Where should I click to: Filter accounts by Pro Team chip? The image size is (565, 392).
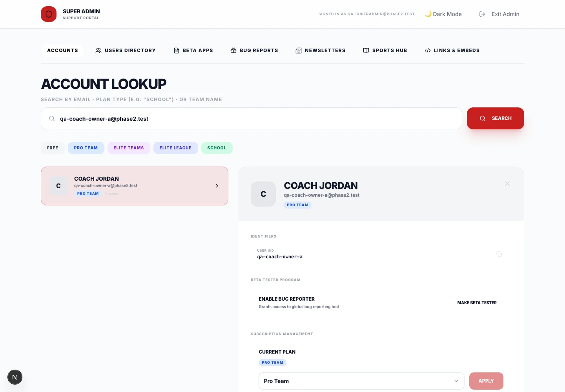click(x=86, y=148)
